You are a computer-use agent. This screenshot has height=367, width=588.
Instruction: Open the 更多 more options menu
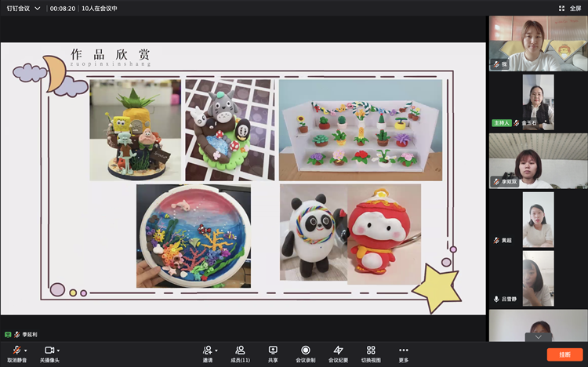404,354
